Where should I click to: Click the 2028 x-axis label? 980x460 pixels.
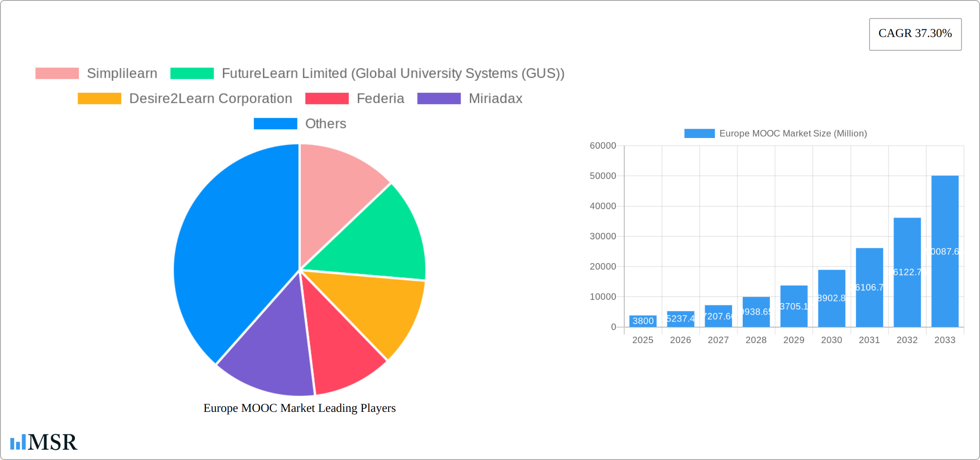[x=756, y=340]
